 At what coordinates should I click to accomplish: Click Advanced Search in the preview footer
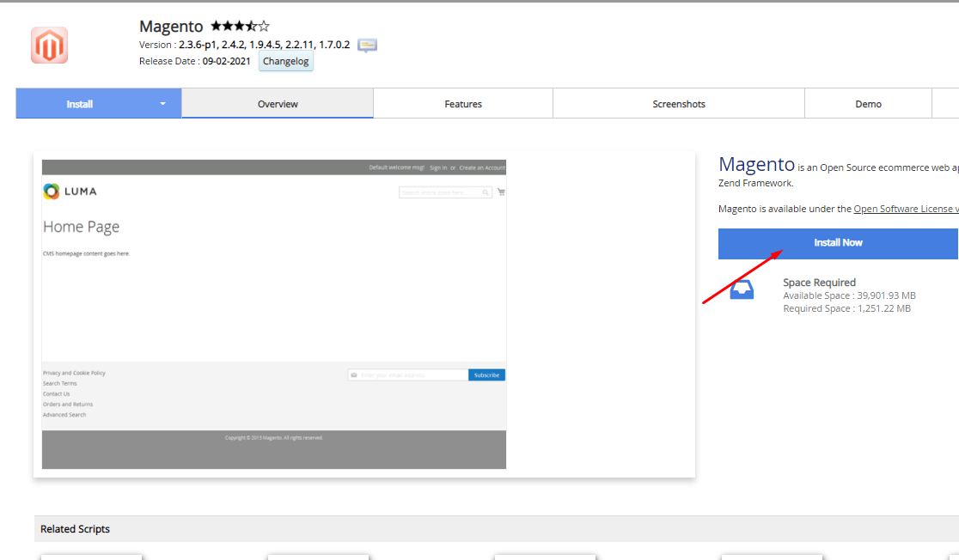pyautogui.click(x=64, y=415)
